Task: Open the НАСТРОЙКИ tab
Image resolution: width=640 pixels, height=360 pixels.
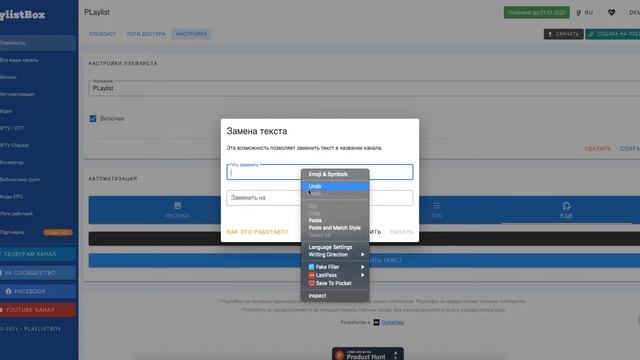Action: point(191,34)
